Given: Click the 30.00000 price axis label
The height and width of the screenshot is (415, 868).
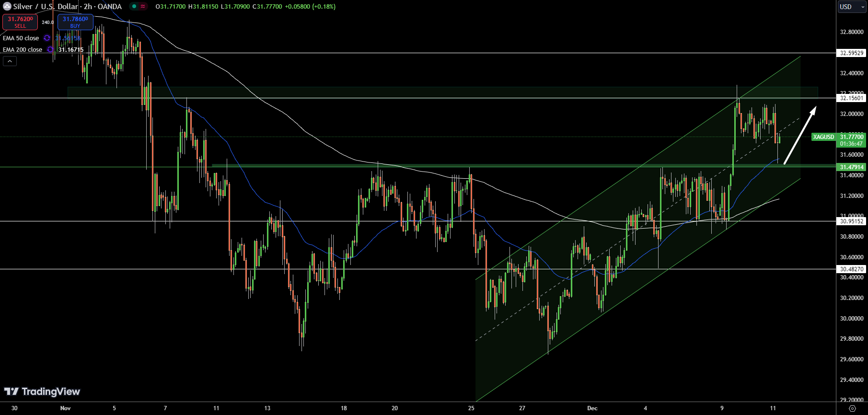Looking at the screenshot, I should click(x=852, y=318).
